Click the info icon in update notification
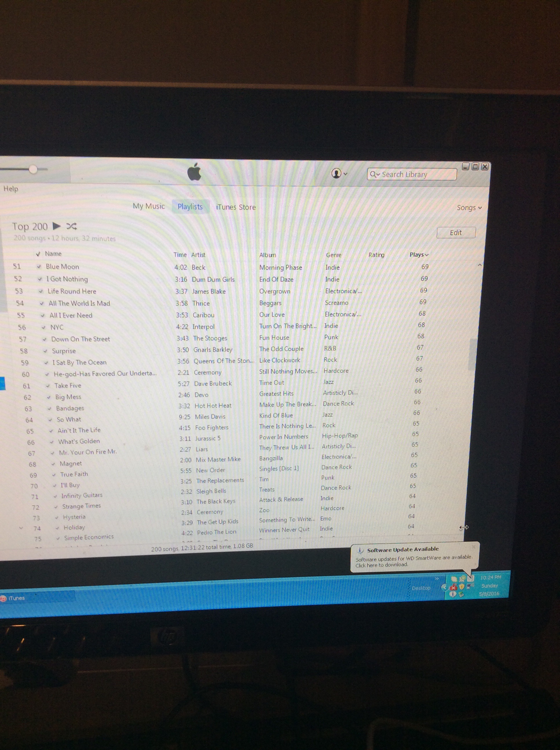560x750 pixels. tap(360, 550)
